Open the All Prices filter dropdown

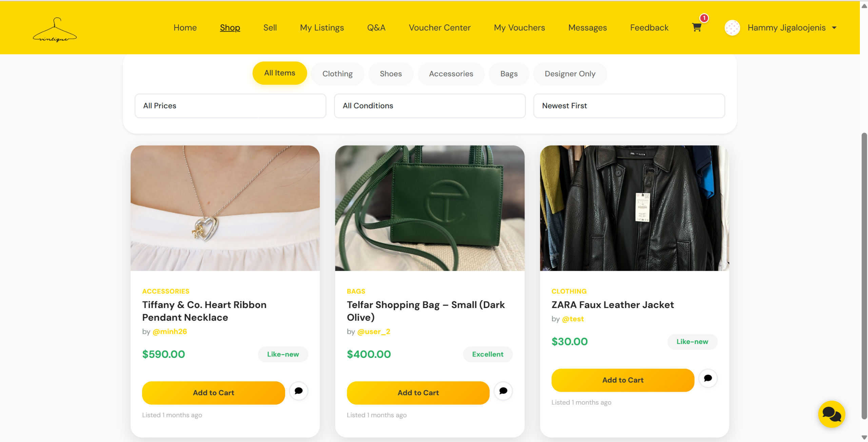pyautogui.click(x=230, y=106)
